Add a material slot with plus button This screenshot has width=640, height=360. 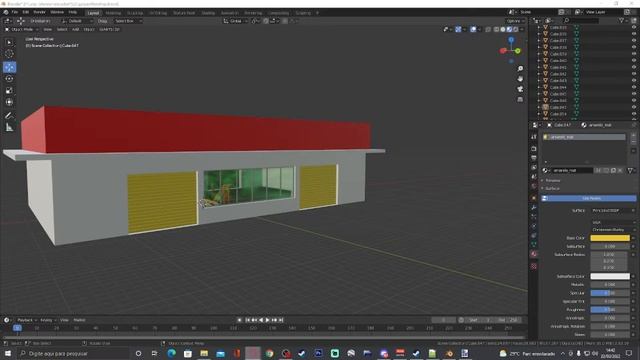633,135
